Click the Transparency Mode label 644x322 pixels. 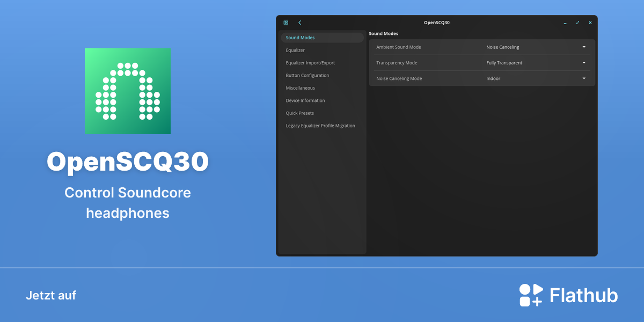397,63
